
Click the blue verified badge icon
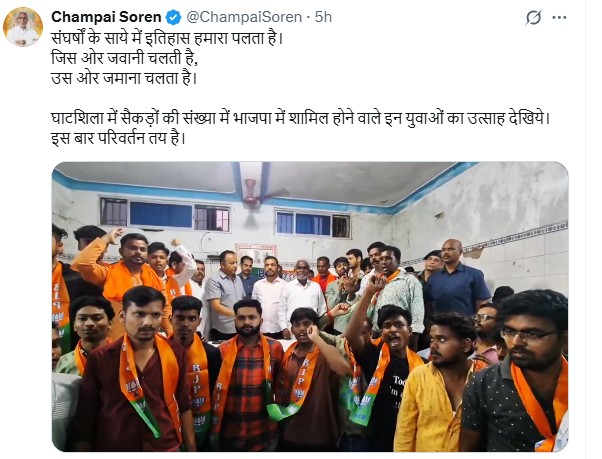pyautogui.click(x=174, y=18)
